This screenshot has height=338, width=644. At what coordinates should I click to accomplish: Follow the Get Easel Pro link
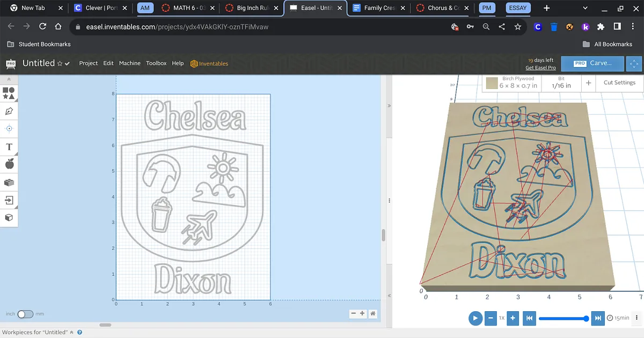[x=540, y=68]
